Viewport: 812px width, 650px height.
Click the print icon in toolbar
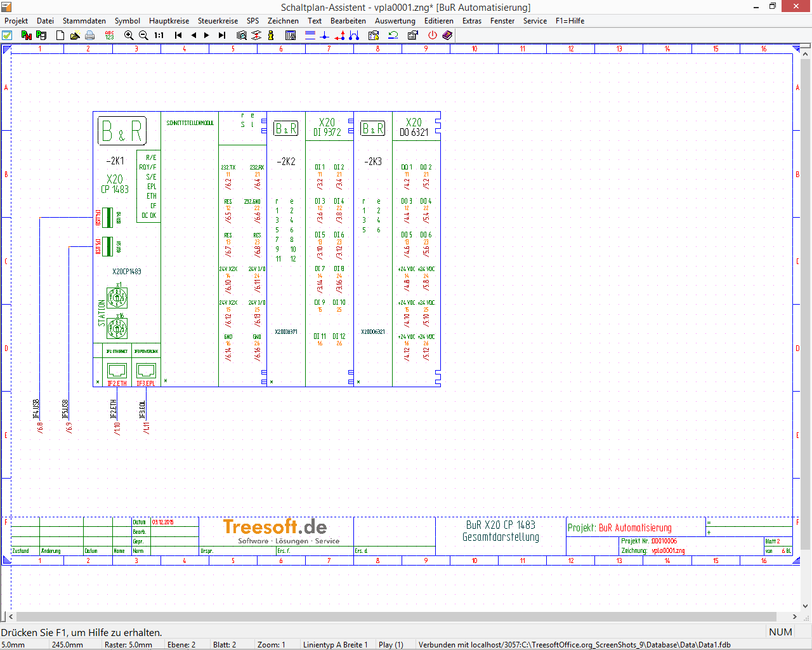click(x=90, y=36)
